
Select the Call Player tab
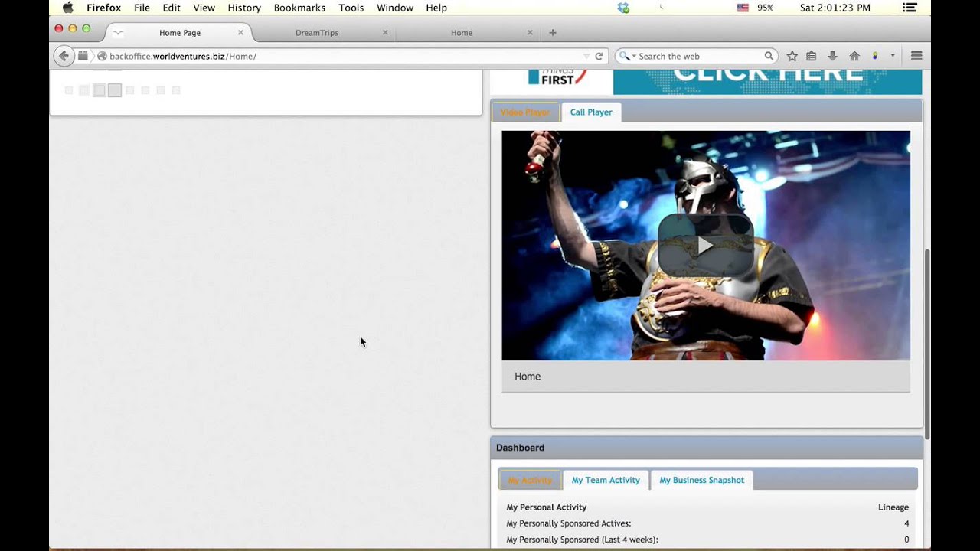[x=591, y=112]
